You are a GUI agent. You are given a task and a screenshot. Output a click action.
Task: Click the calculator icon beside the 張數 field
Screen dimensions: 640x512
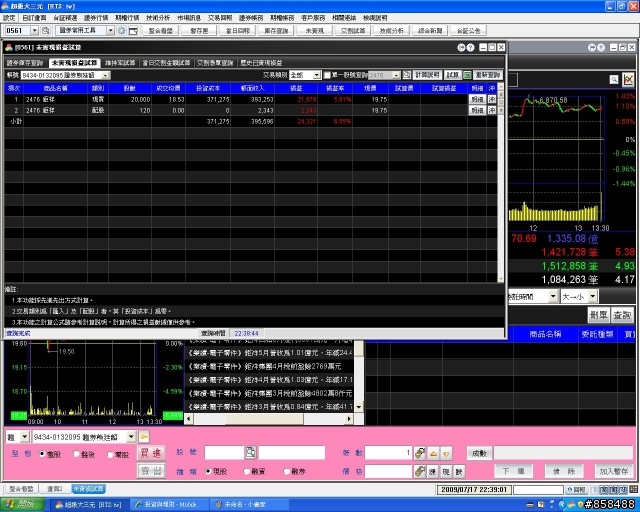coord(420,453)
